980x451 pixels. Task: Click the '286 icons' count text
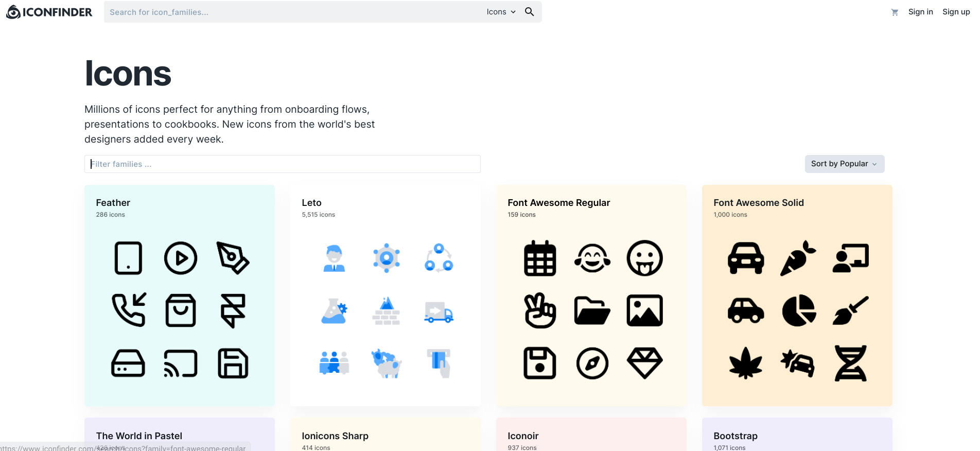tap(110, 215)
